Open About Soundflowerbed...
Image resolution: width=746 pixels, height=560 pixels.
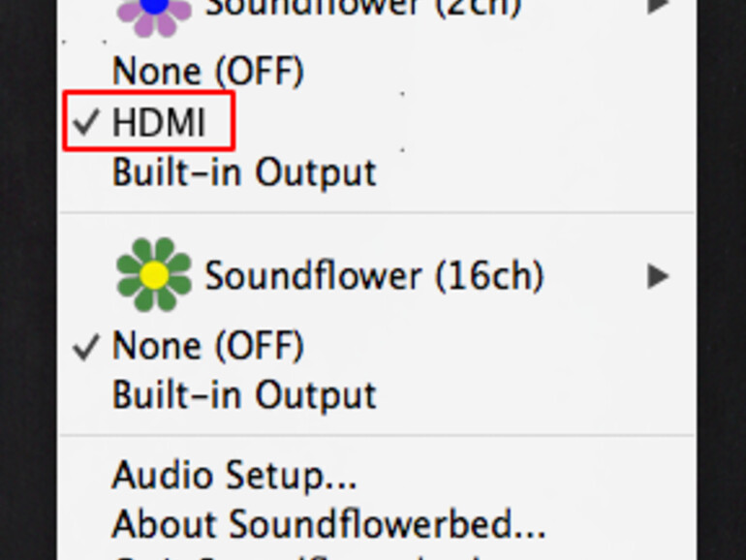[328, 524]
